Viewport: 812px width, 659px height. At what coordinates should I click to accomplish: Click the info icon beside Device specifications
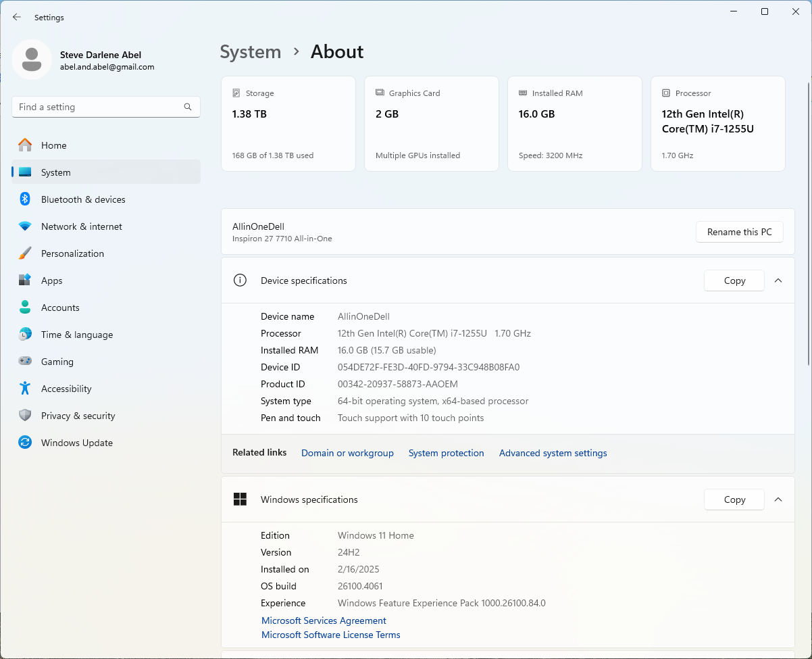tap(240, 280)
